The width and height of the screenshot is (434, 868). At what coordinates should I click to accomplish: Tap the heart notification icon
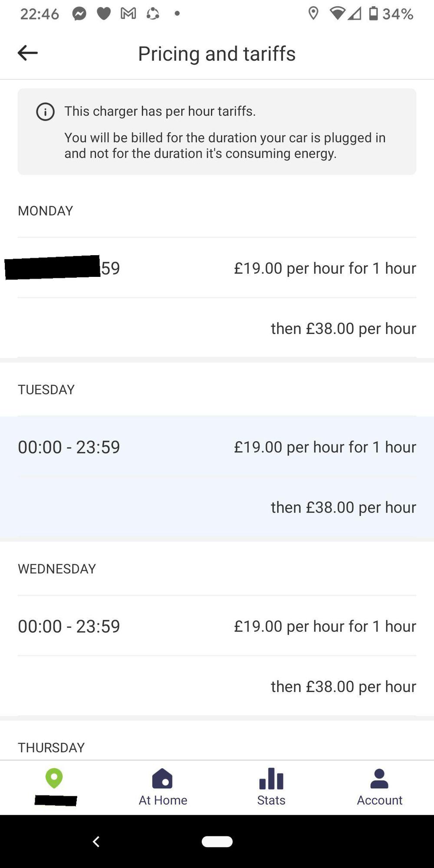(x=104, y=14)
